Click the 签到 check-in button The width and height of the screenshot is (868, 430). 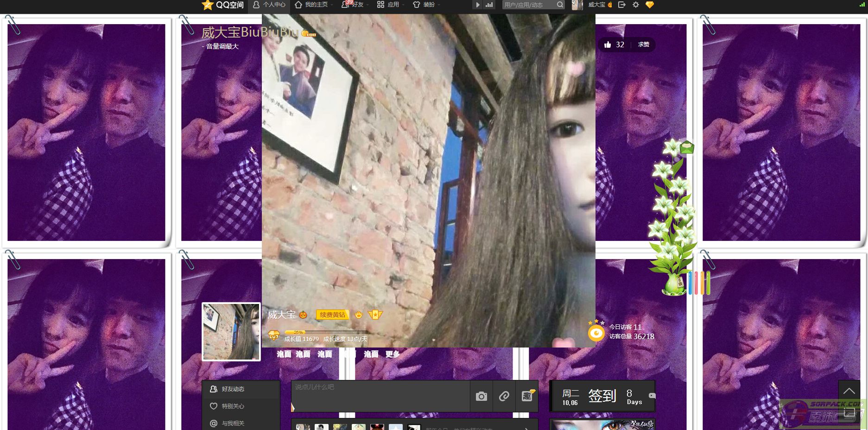[602, 396]
